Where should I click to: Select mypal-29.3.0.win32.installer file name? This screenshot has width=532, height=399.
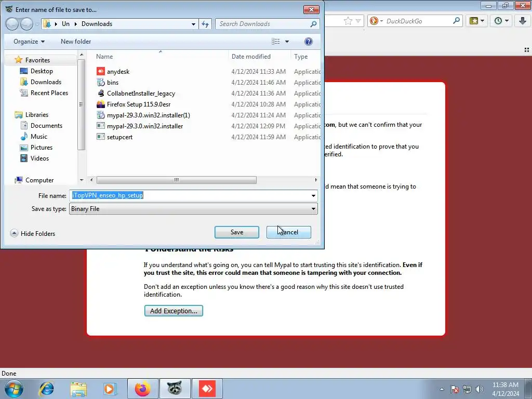pyautogui.click(x=145, y=126)
